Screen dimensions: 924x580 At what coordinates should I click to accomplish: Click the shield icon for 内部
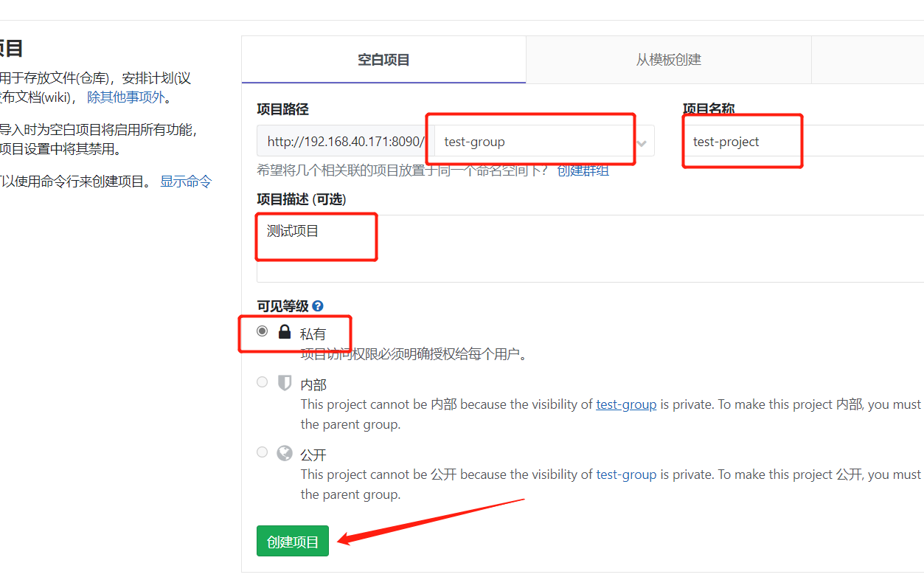pos(285,383)
